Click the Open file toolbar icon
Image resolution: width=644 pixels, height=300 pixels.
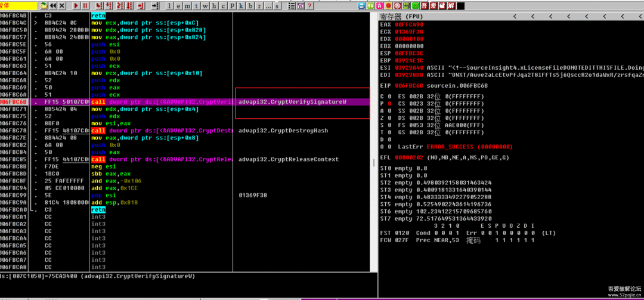click(x=44, y=5)
